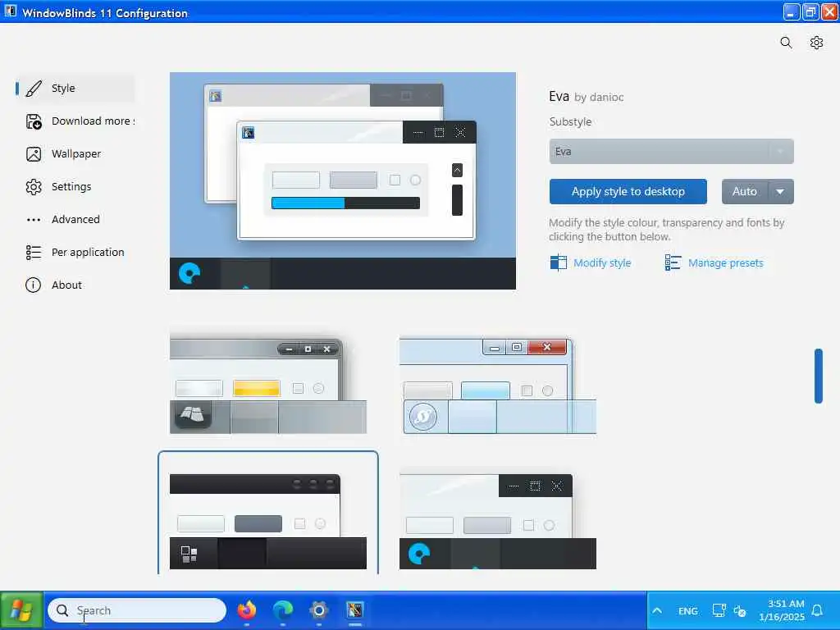This screenshot has width=840, height=630.
Task: Open the Advanced section label
Action: (75, 219)
